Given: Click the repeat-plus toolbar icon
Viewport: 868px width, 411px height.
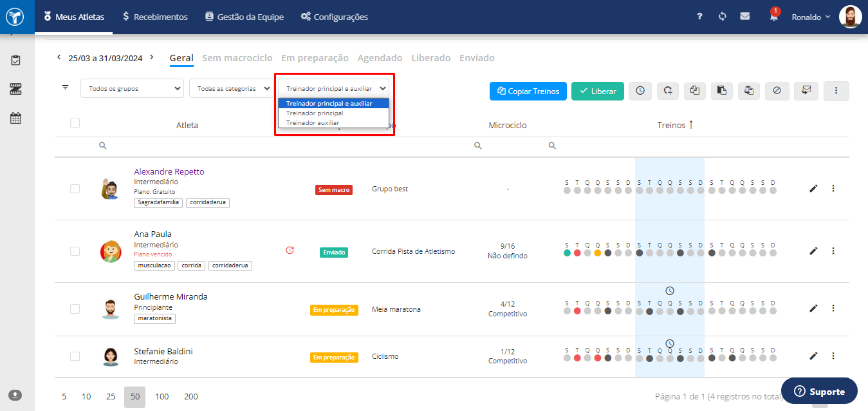Looking at the screenshot, I should [x=668, y=91].
